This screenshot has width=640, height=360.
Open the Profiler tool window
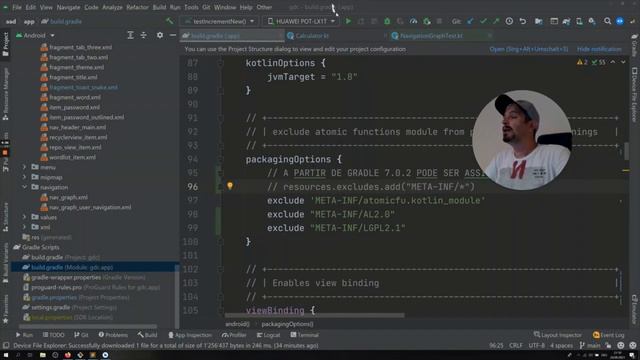pos(234,335)
